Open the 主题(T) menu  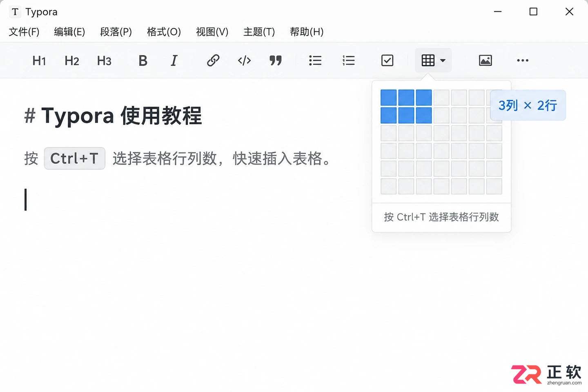[259, 32]
